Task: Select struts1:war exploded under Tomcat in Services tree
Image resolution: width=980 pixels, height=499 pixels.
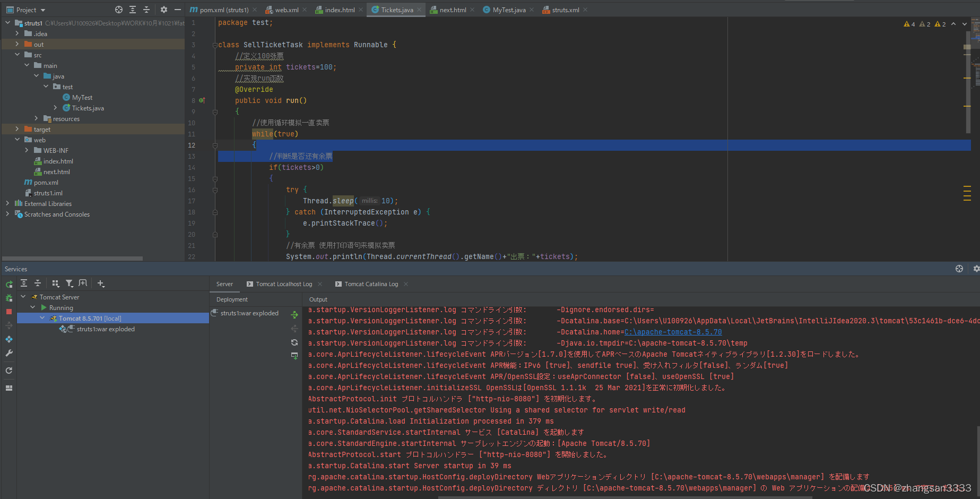Action: point(106,329)
